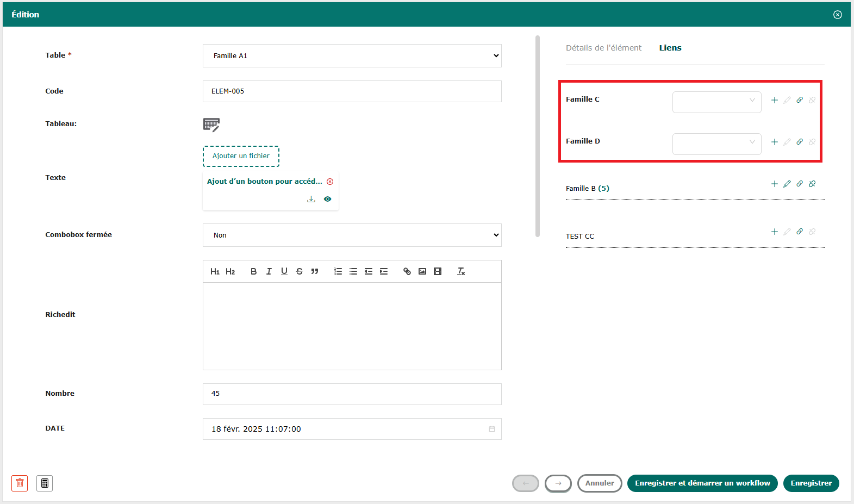854x504 pixels.
Task: Remove the attached file with red X
Action: (330, 182)
